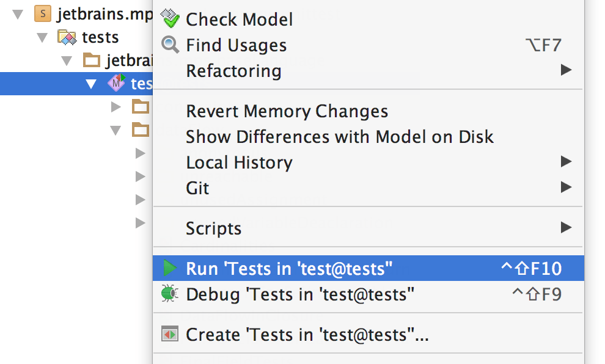Collapse the selected test model node
Image resolution: width=605 pixels, height=364 pixels.
coord(91,84)
